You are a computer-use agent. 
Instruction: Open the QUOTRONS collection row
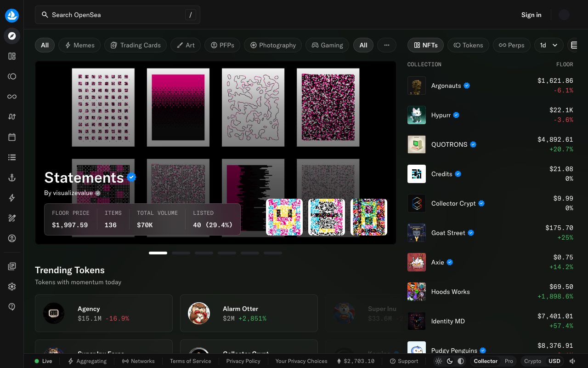tap(490, 144)
